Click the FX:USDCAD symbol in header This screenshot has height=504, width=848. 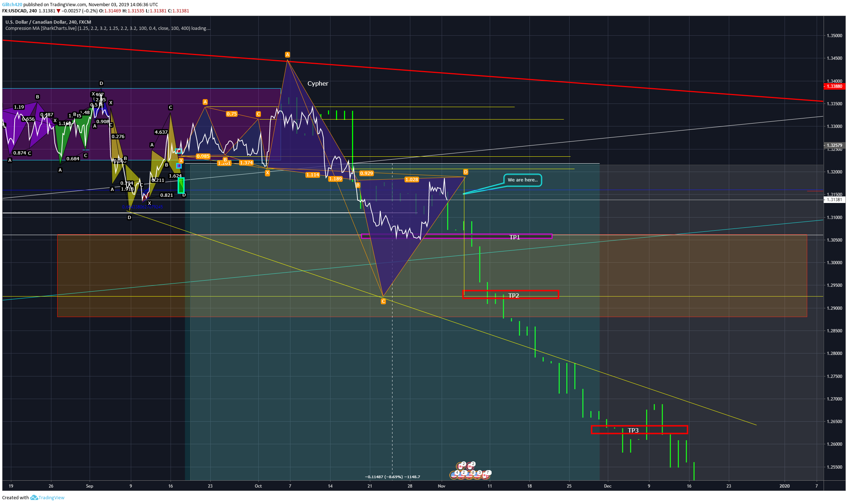coord(14,11)
